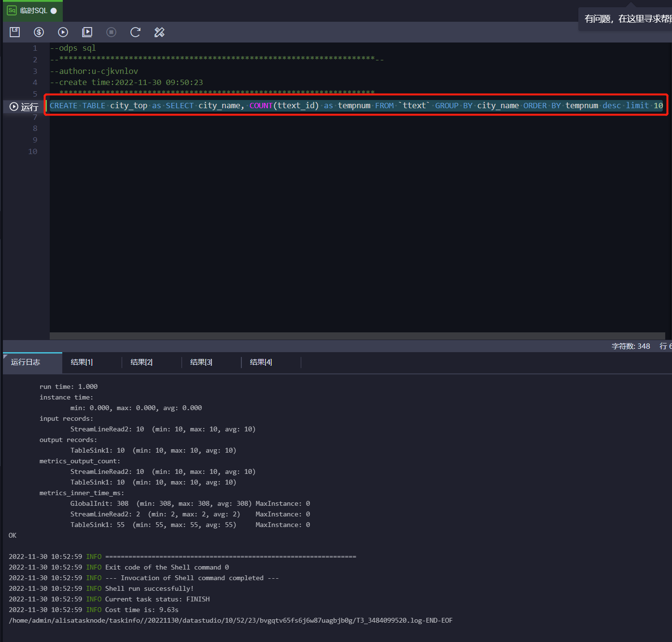Estimate query cost using the dollar icon
The height and width of the screenshot is (642, 672).
click(39, 32)
